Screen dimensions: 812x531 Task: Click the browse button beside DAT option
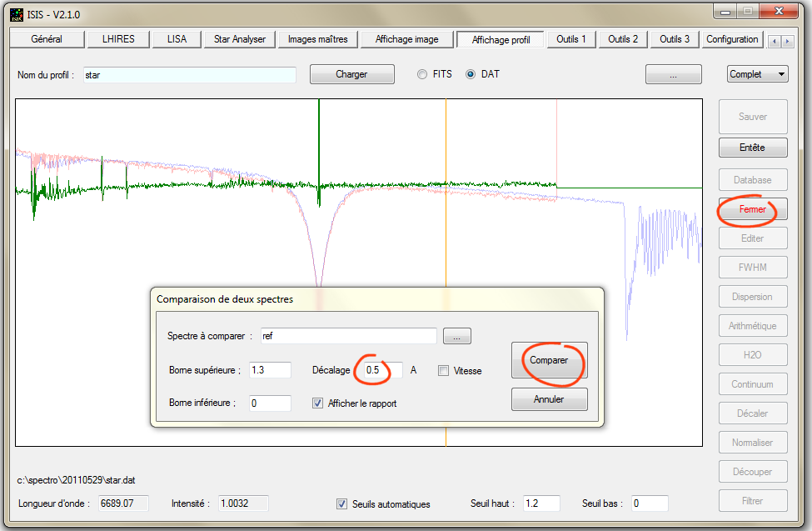673,74
